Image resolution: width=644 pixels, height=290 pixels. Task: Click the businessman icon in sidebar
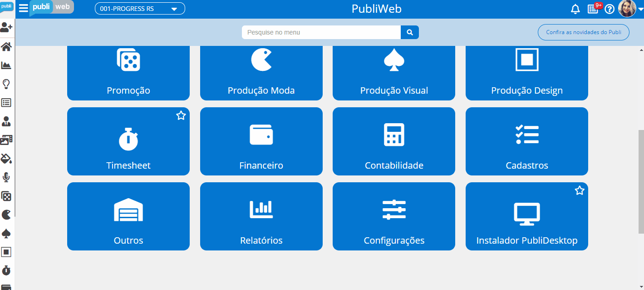pos(6,121)
